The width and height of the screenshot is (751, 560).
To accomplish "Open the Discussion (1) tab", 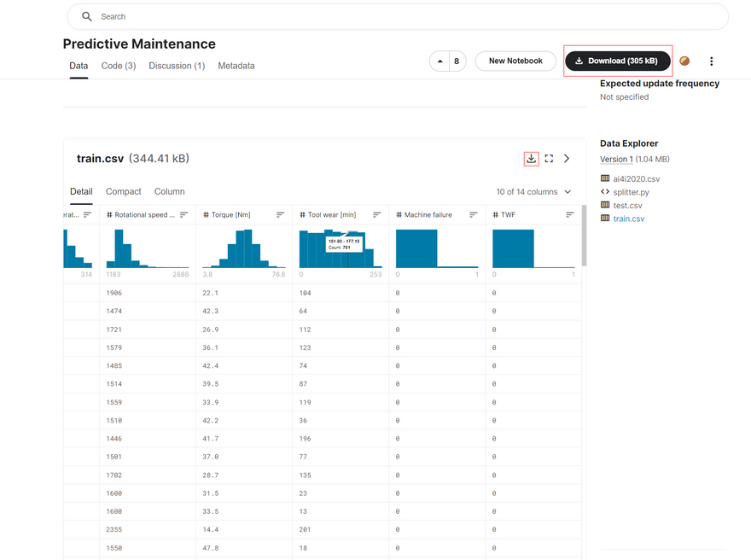I will pos(177,66).
